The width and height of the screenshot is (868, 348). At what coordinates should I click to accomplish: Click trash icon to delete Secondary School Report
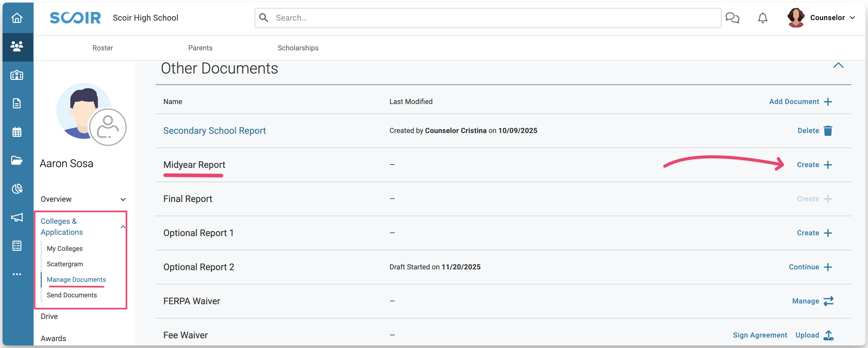828,131
